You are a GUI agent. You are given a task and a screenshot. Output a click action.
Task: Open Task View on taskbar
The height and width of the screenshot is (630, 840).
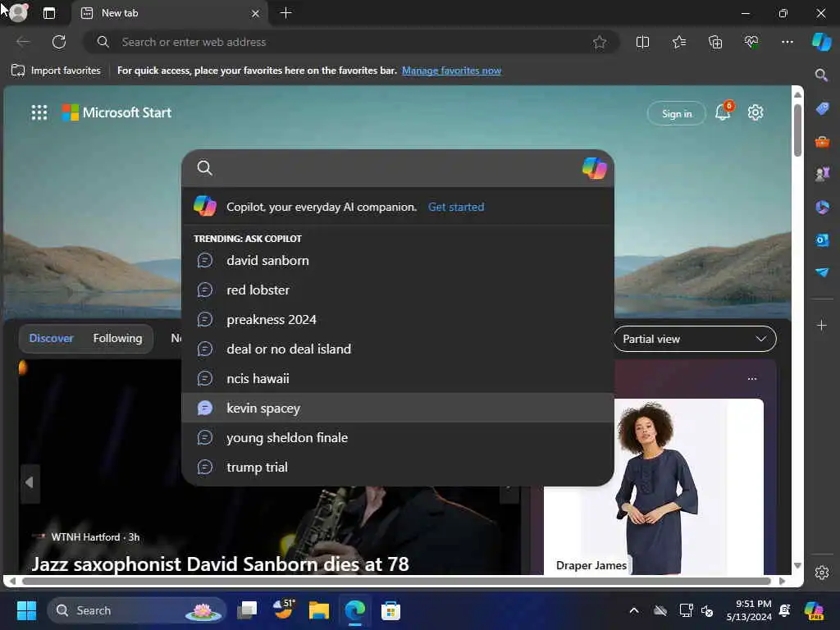click(x=248, y=610)
